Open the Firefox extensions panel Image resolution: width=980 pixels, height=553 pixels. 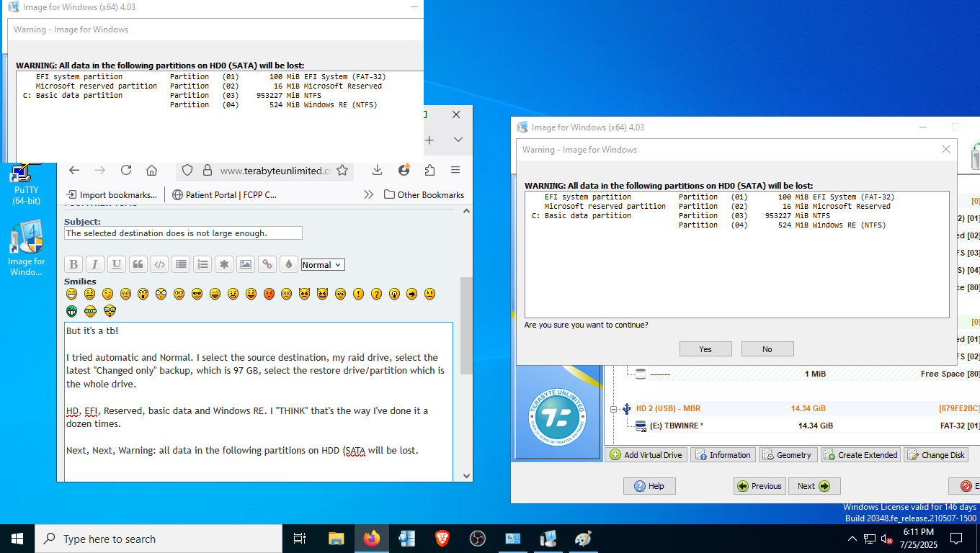[429, 170]
